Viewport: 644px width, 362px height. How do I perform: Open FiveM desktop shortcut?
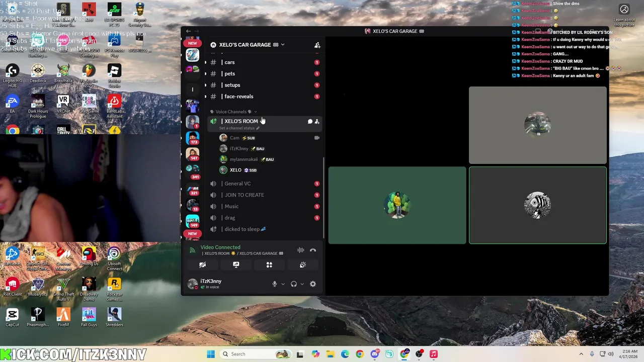tap(63, 317)
